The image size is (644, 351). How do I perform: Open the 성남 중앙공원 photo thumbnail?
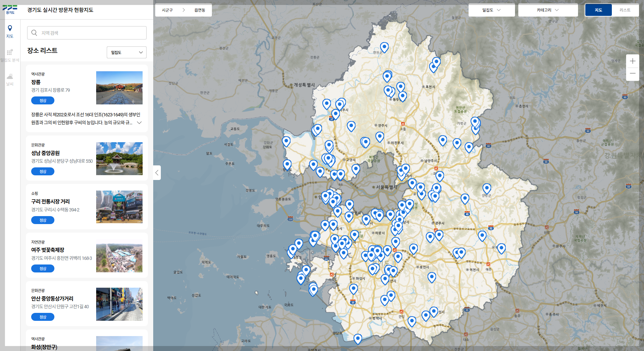point(119,159)
